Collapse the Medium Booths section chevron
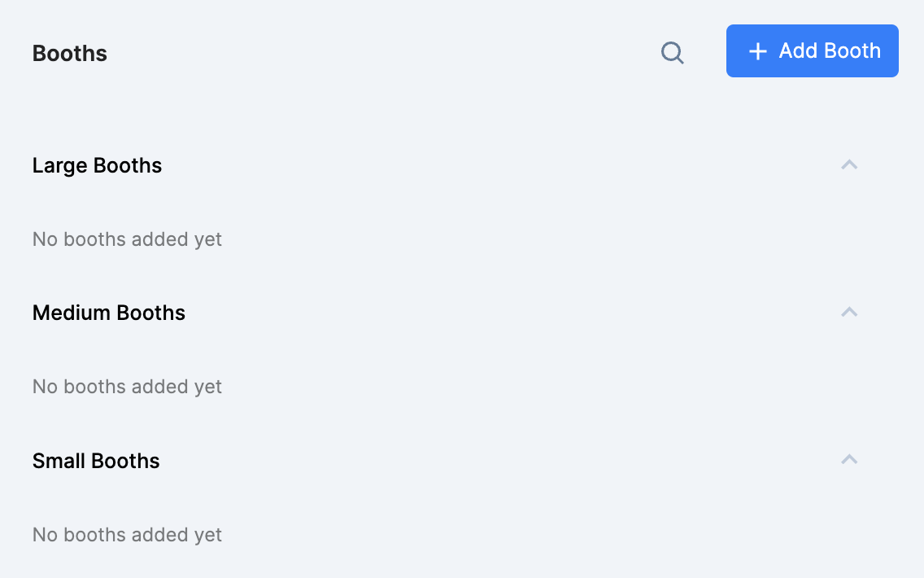924x578 pixels. [x=849, y=312]
